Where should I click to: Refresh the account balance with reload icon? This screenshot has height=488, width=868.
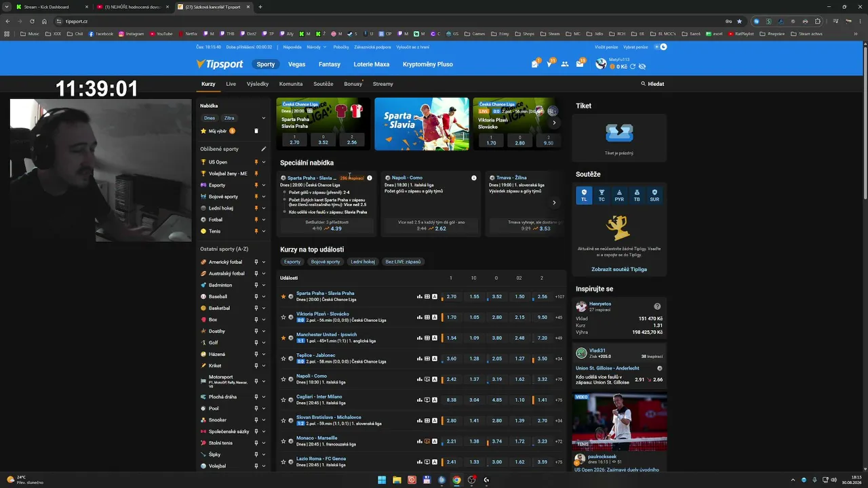633,66
